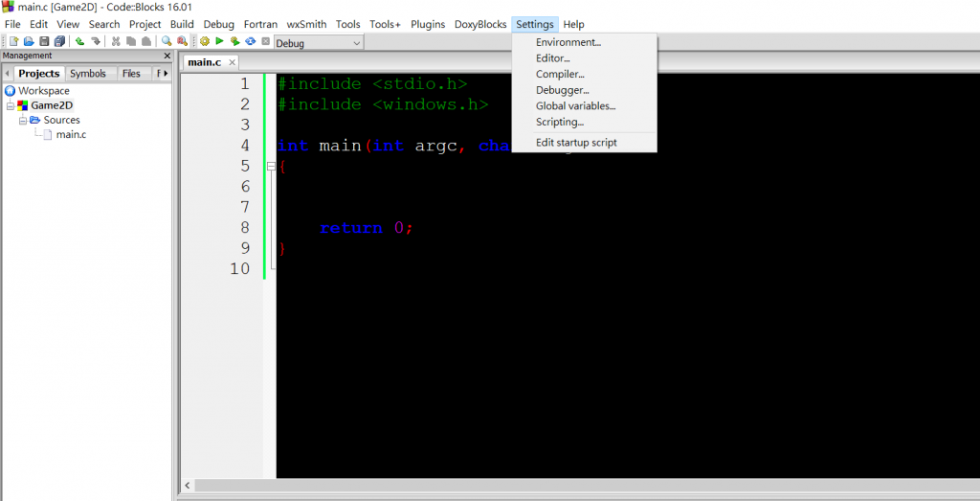Select Edit startup script entry
The height and width of the screenshot is (501, 980).
coord(585,143)
